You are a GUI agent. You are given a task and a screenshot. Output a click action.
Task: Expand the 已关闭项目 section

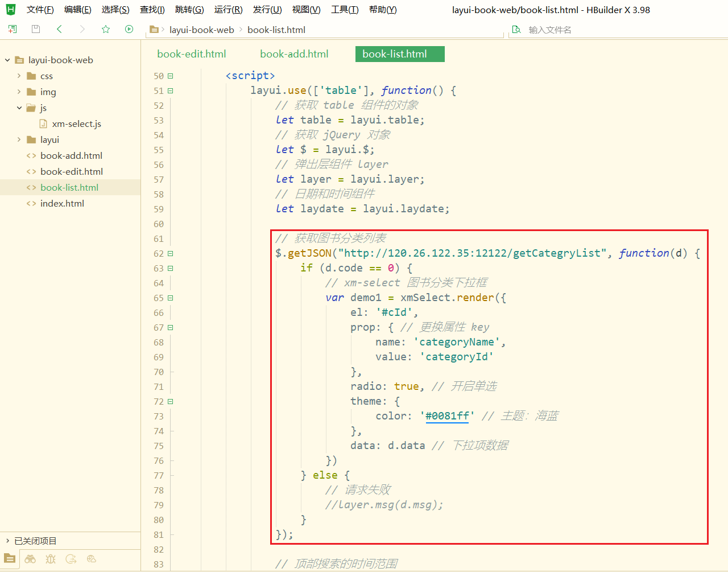coord(7,541)
